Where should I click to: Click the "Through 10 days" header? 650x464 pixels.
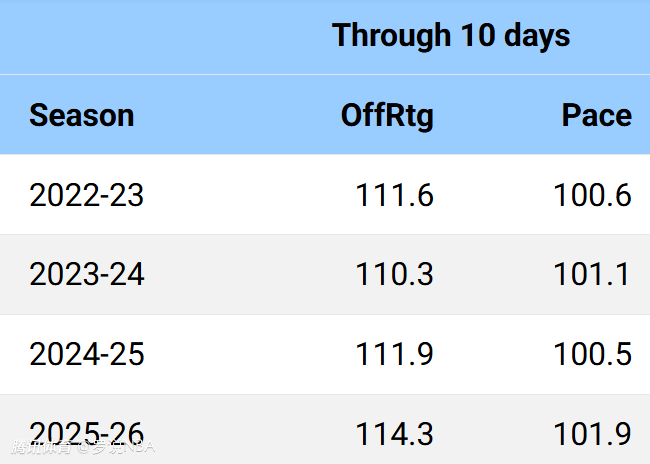pyautogui.click(x=451, y=36)
